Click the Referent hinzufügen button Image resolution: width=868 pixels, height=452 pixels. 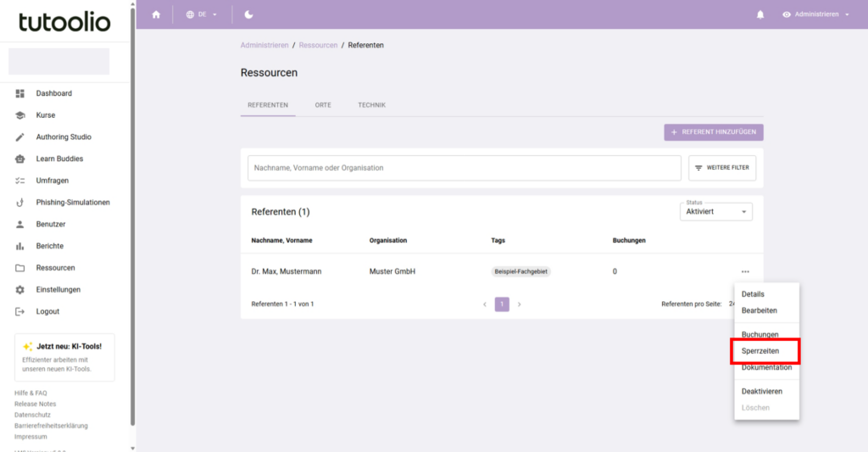tap(714, 131)
